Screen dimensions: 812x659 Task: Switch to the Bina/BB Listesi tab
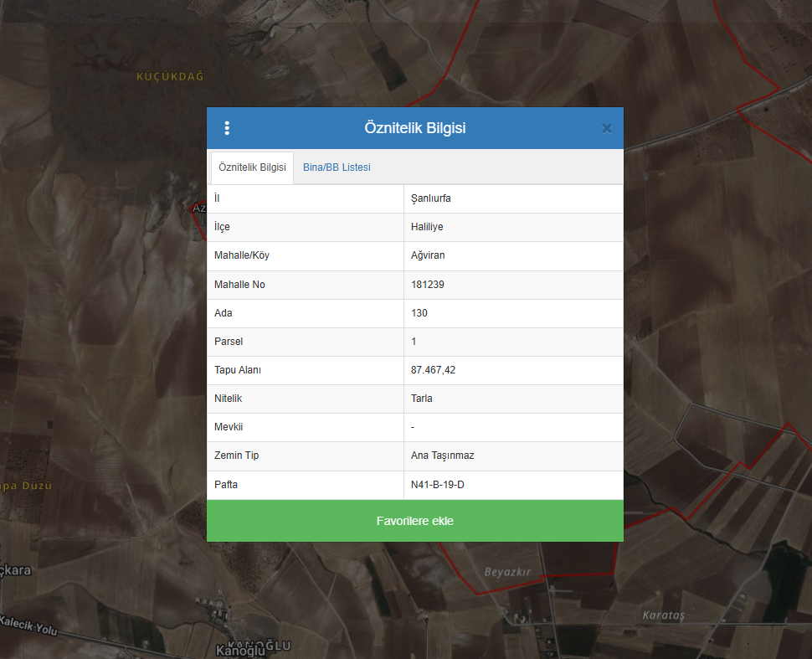tap(337, 167)
